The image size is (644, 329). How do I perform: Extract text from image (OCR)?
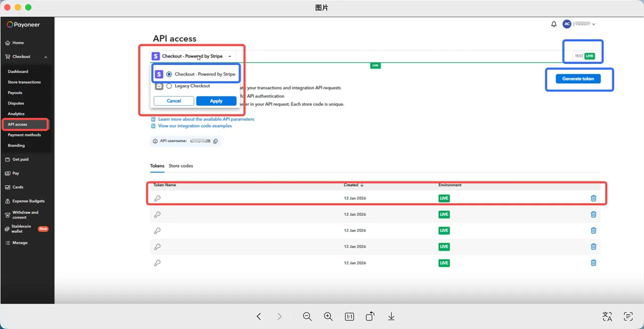[x=628, y=316]
